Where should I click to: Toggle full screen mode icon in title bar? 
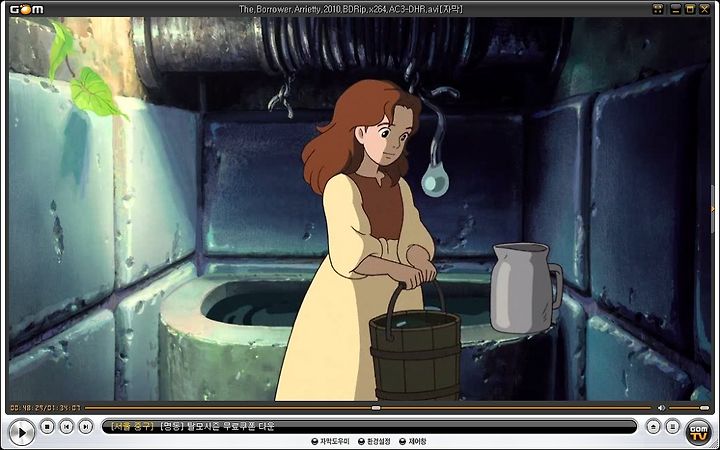(x=658, y=9)
